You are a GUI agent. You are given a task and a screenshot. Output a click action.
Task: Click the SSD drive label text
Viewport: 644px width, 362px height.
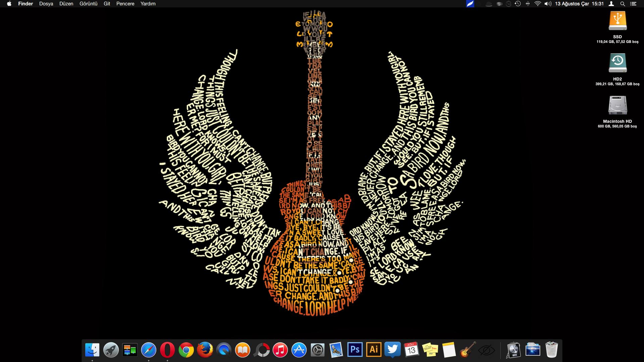tap(617, 37)
